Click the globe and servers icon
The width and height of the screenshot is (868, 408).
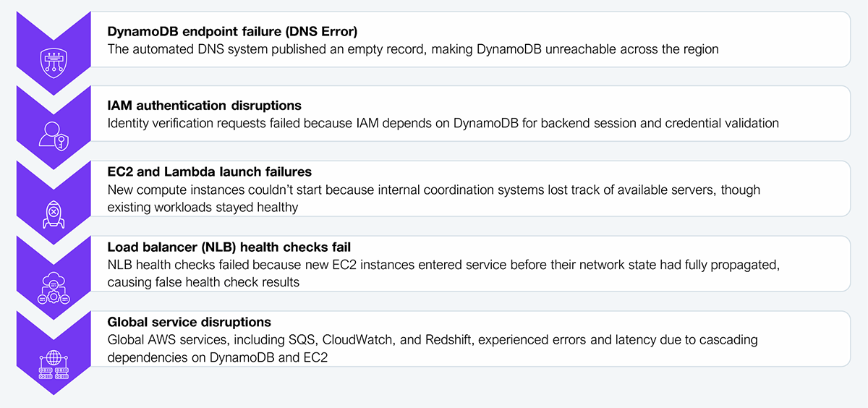click(x=54, y=365)
